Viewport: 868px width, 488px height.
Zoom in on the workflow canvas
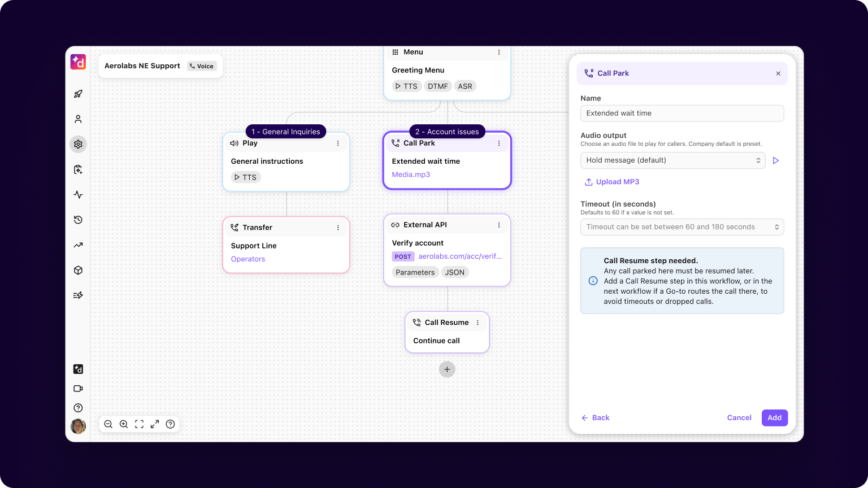(x=124, y=424)
